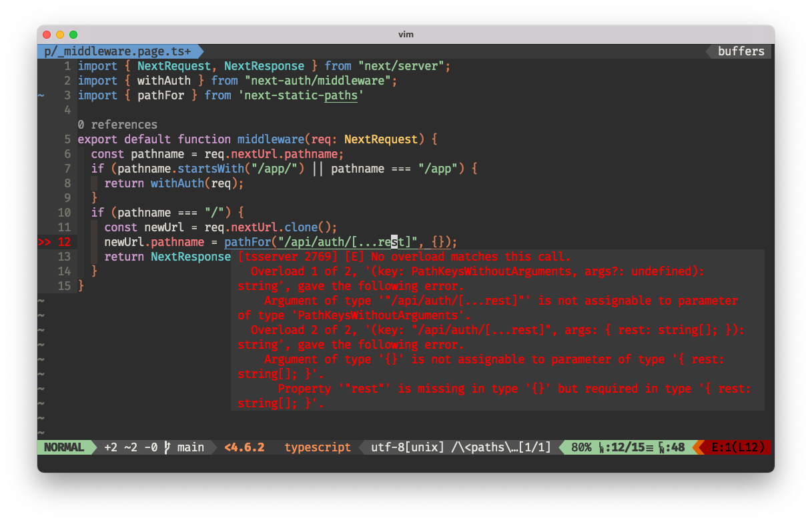Screen dimensions: 812x522
Task: Click the utf-8[unix] encoding indicator
Action: (x=408, y=447)
